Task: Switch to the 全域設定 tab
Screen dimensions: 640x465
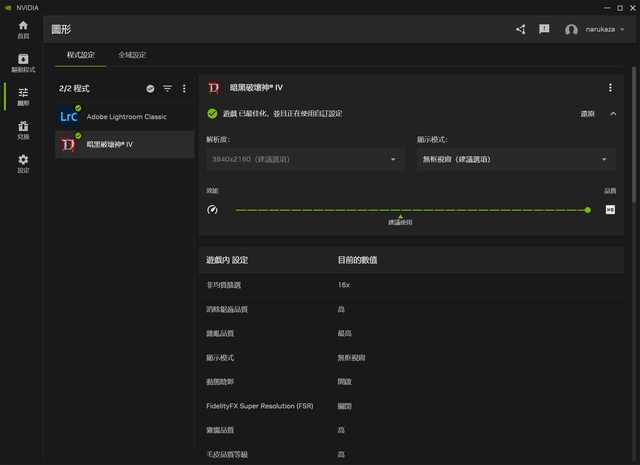Action: 132,55
